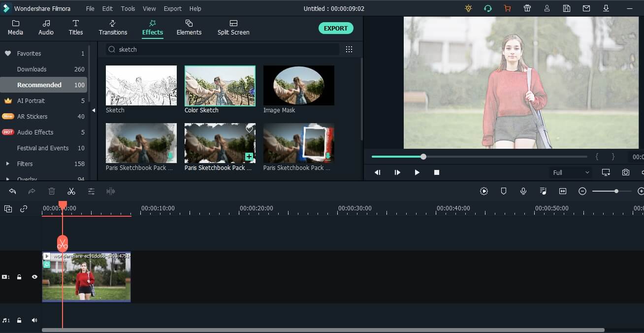Add the second Paris Sketchbook effect with plus icon
Image resolution: width=644 pixels, height=333 pixels.
249,157
